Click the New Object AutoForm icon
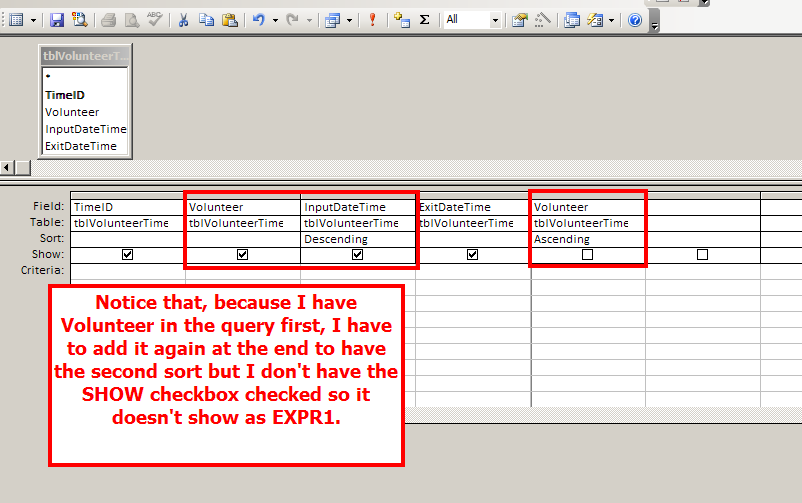Viewport: 802px width, 503px height. point(595,20)
